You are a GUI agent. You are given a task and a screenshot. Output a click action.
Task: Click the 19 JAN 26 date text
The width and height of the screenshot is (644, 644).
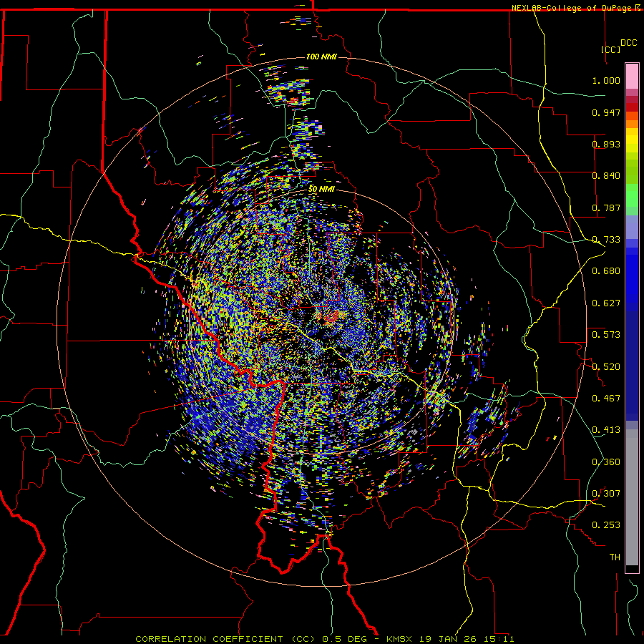point(447,639)
